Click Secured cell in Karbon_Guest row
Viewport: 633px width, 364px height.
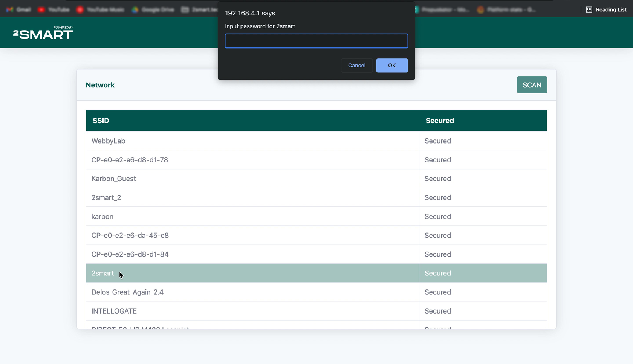483,179
